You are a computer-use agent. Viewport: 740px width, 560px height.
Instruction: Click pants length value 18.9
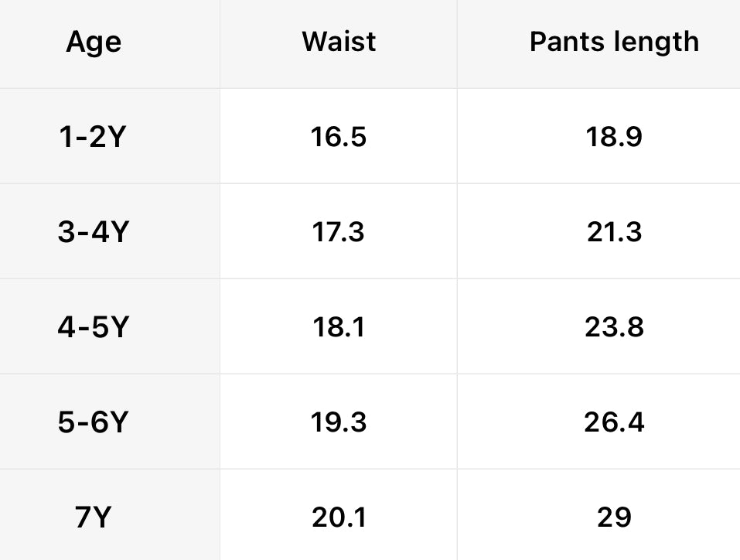coord(614,137)
